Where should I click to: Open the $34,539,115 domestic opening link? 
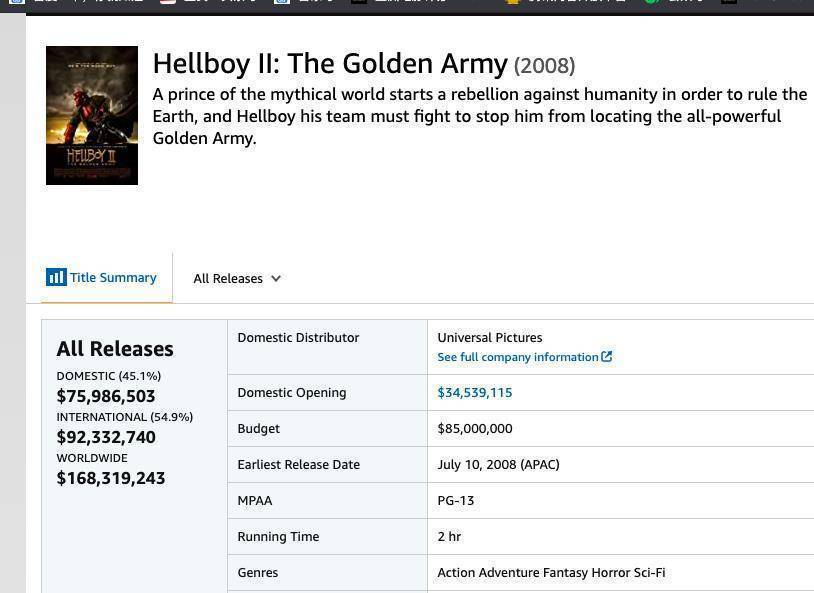coord(474,393)
